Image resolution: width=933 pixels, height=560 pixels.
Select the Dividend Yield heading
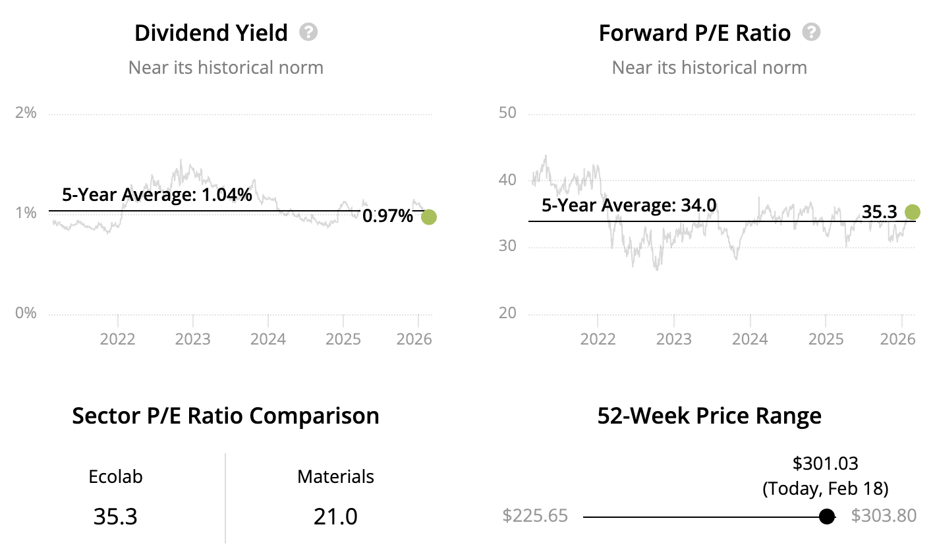click(211, 33)
